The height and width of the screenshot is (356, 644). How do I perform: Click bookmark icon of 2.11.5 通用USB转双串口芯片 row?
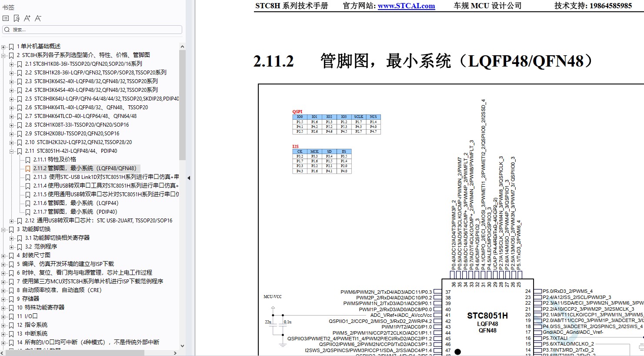coord(28,195)
